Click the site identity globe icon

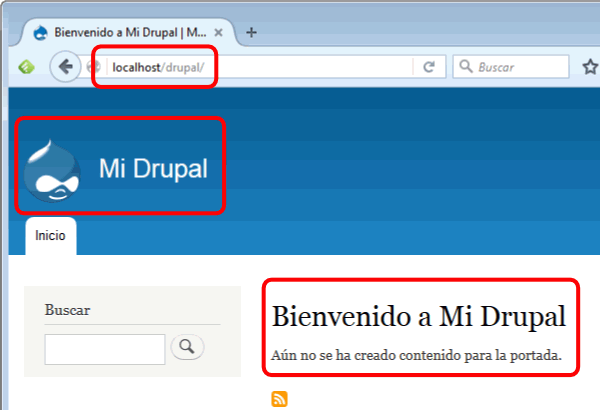click(93, 67)
